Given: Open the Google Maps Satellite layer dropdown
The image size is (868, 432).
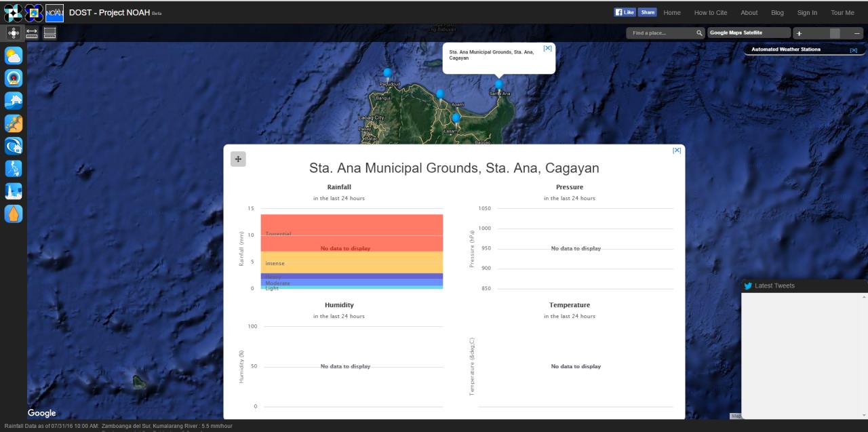Looking at the screenshot, I should [749, 33].
